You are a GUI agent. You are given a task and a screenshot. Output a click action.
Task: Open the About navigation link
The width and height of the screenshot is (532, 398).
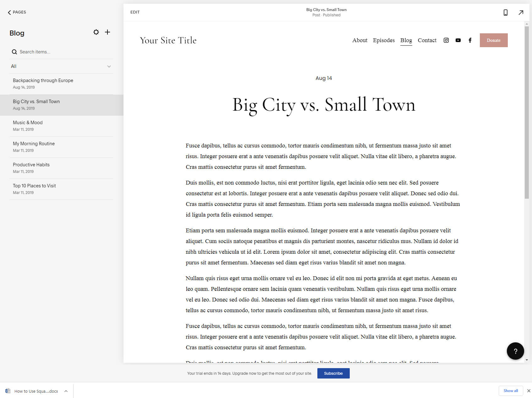tap(359, 40)
